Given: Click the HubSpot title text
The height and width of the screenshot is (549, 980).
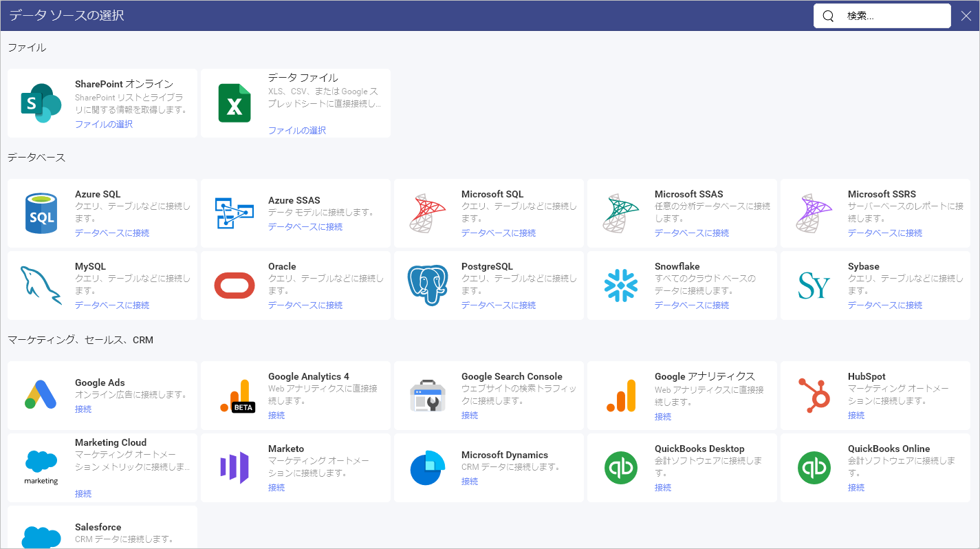Looking at the screenshot, I should (867, 377).
